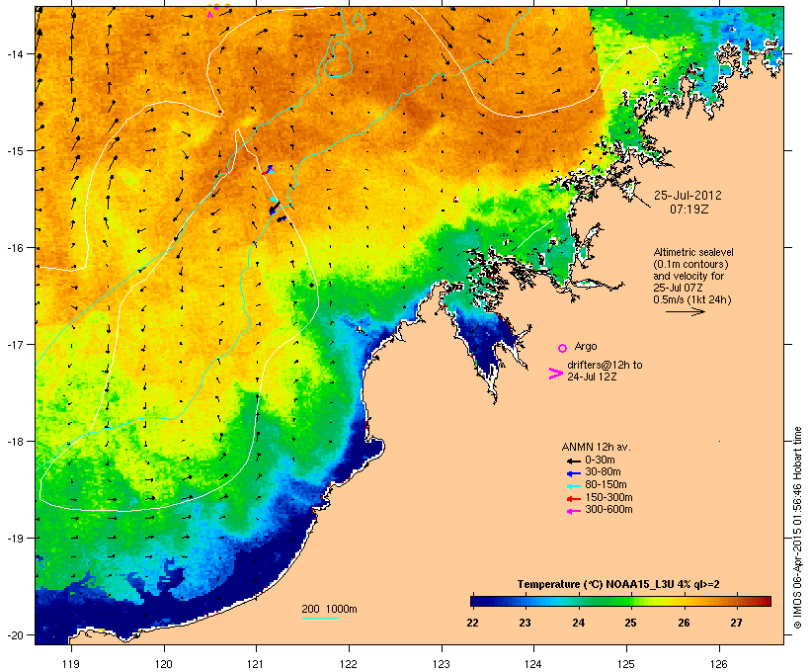
Task: Click latitude axis label -16
Action: pos(14,248)
